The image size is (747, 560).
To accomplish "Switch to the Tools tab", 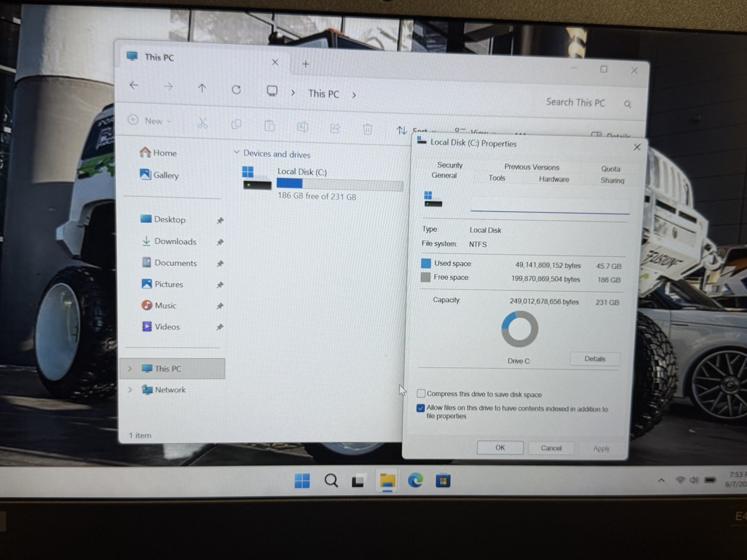I will pos(497,178).
